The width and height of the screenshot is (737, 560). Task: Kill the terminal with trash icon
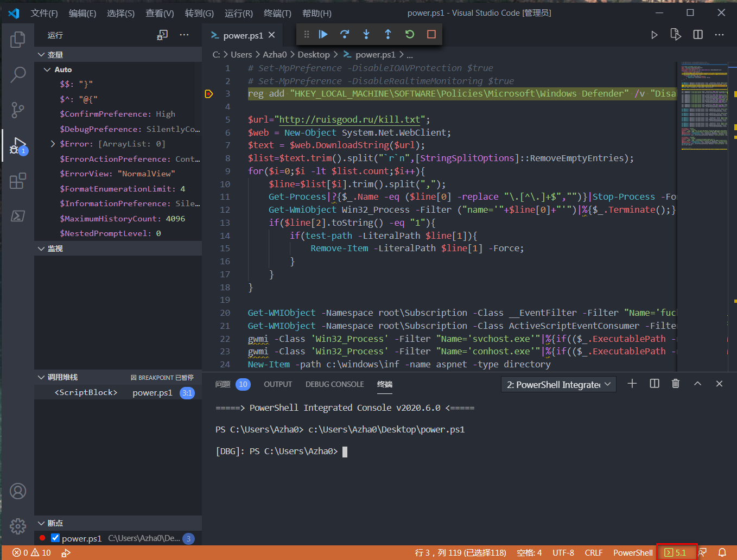click(x=676, y=384)
